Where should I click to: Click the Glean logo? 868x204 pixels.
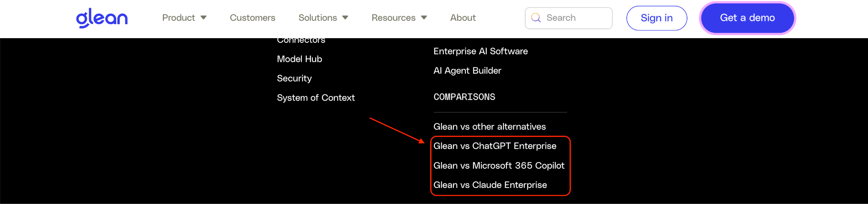(102, 18)
